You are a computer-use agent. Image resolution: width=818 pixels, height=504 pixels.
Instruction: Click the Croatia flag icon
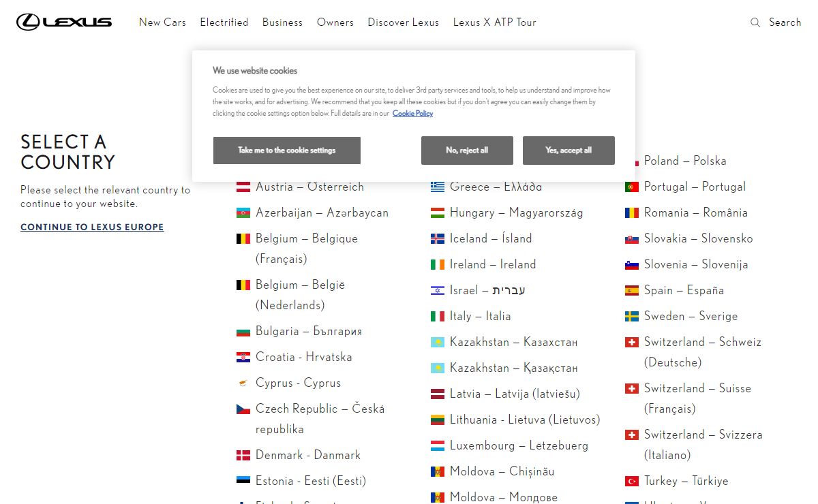click(243, 357)
